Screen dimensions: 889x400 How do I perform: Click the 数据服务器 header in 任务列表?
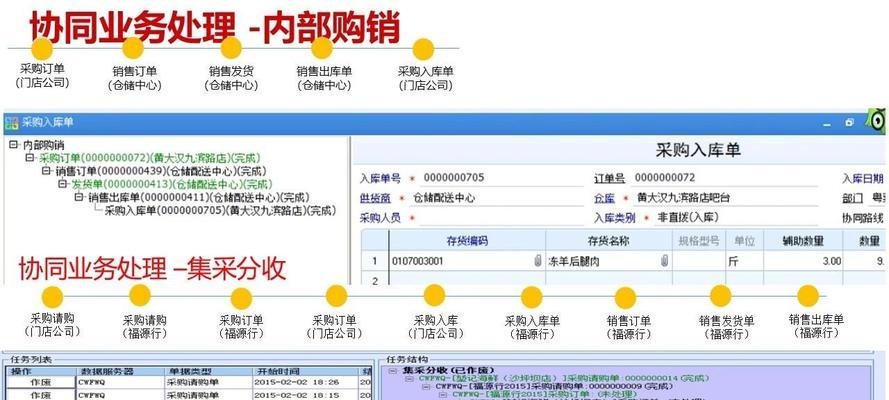pos(119,372)
